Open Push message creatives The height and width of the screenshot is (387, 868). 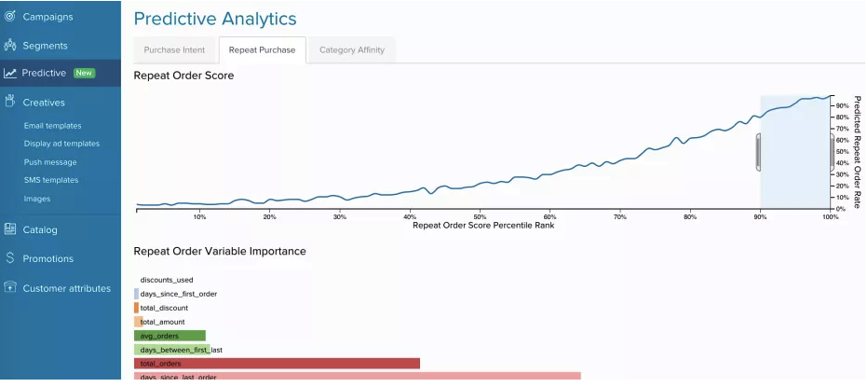tap(50, 162)
